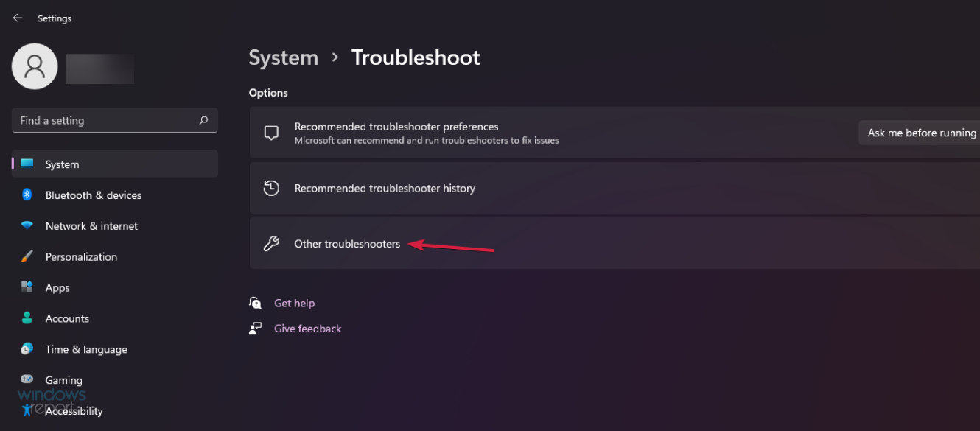Click the search magnifier icon
980x431 pixels.
(x=203, y=120)
